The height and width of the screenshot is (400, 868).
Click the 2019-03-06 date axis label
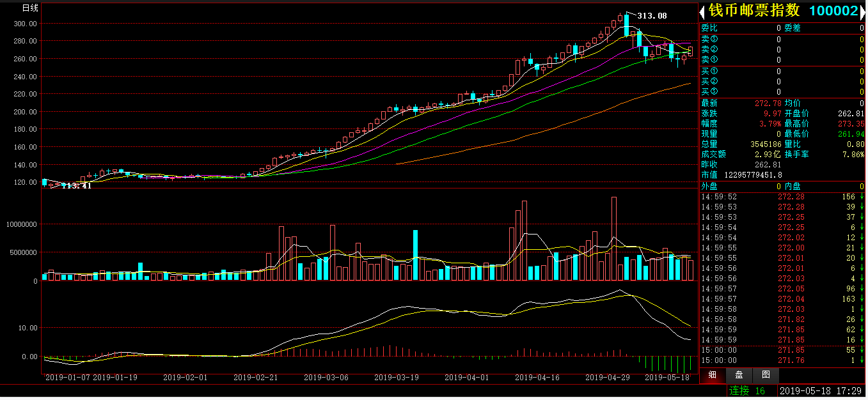click(x=326, y=378)
